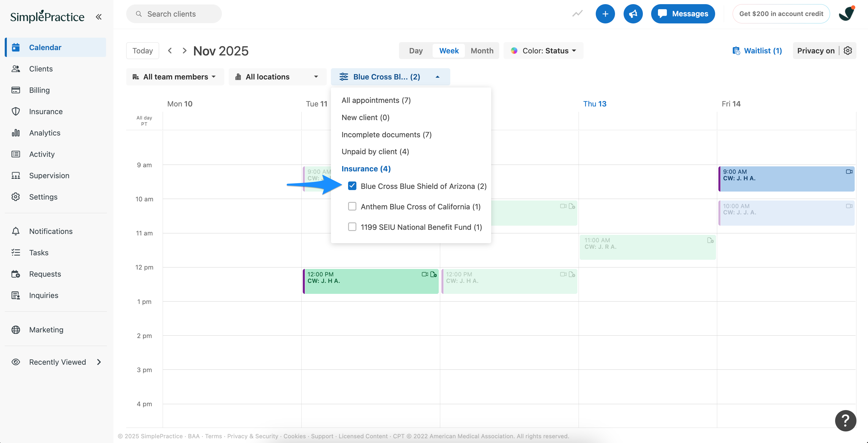Viewport: 868px width, 443px height.
Task: Open the All team members dropdown
Action: (175, 77)
